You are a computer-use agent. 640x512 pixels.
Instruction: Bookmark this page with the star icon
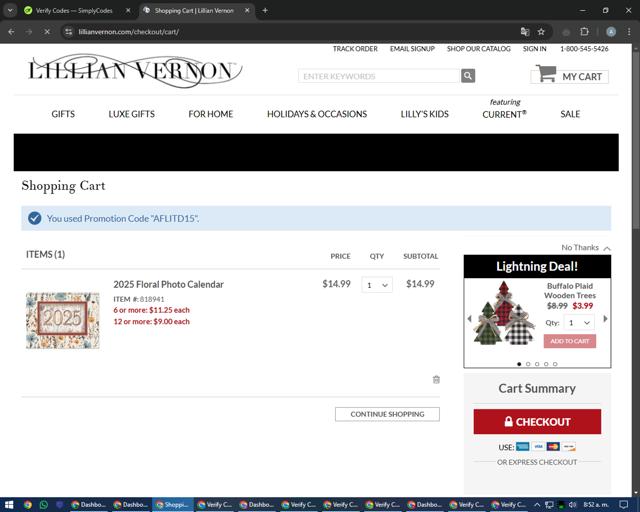(541, 31)
